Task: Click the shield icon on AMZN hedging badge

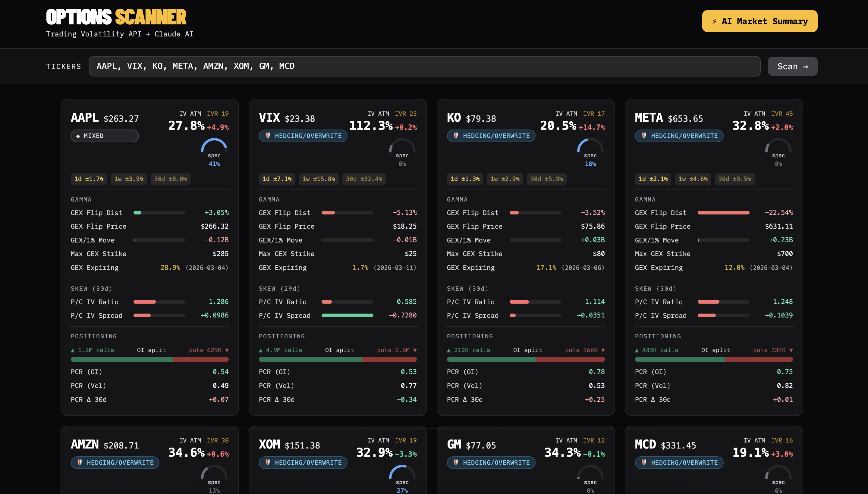Action: point(80,462)
